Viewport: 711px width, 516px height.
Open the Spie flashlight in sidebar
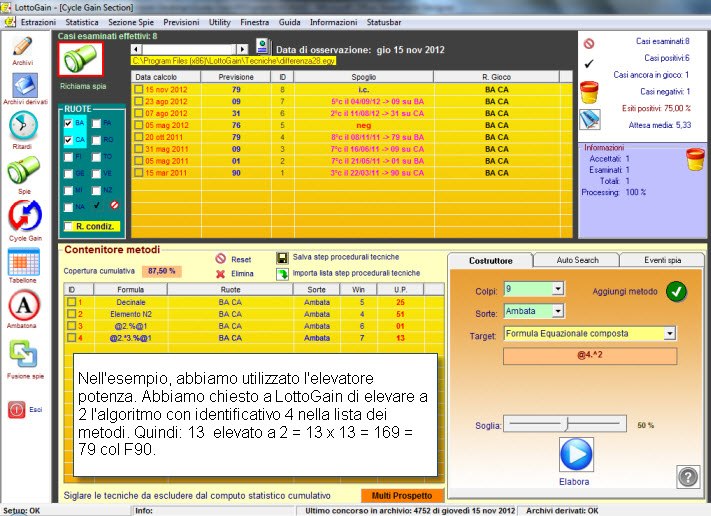pyautogui.click(x=24, y=170)
